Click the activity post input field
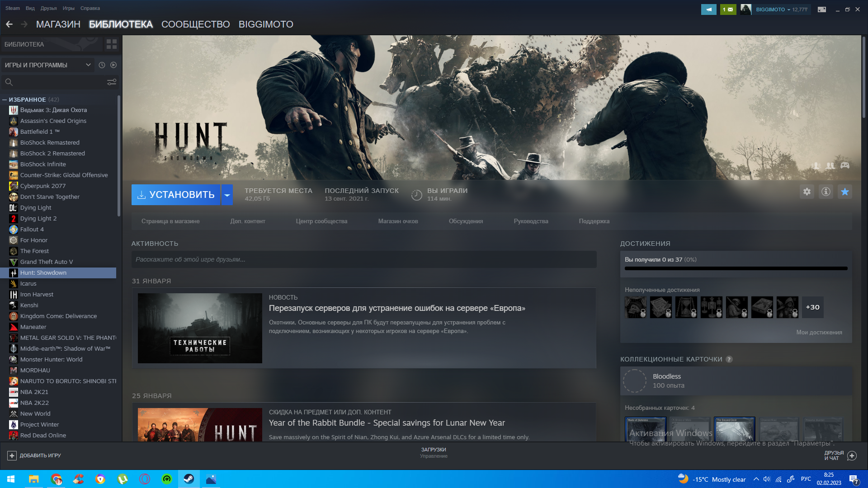The height and width of the screenshot is (488, 868). (x=364, y=260)
